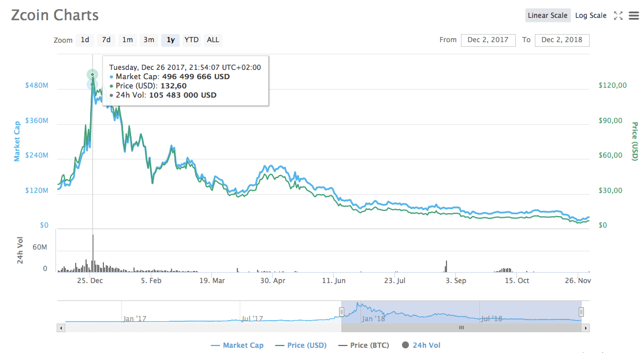Click the 3. Sep x-axis label
Screen dimensions: 644x353
[456, 281]
